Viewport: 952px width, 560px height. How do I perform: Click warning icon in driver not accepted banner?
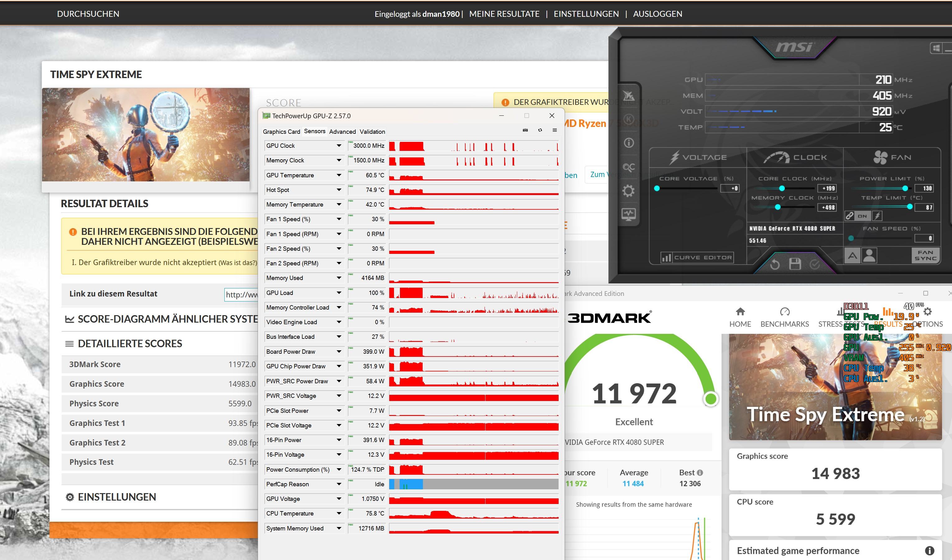point(505,102)
